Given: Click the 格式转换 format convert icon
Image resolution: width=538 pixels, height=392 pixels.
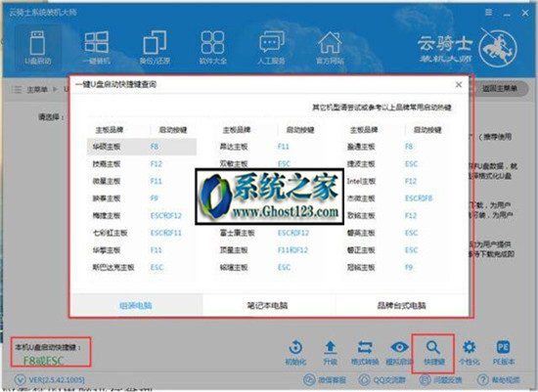Looking at the screenshot, I should pos(365,352).
